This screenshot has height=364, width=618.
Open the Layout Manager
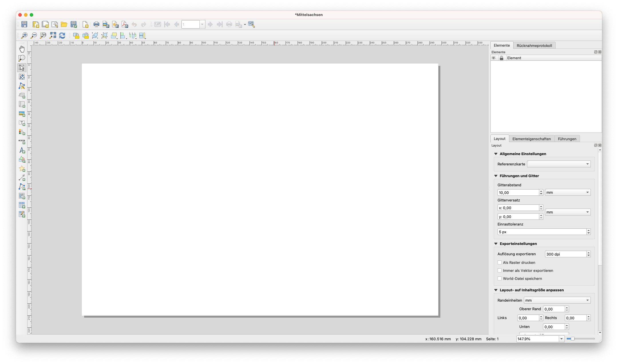55,24
